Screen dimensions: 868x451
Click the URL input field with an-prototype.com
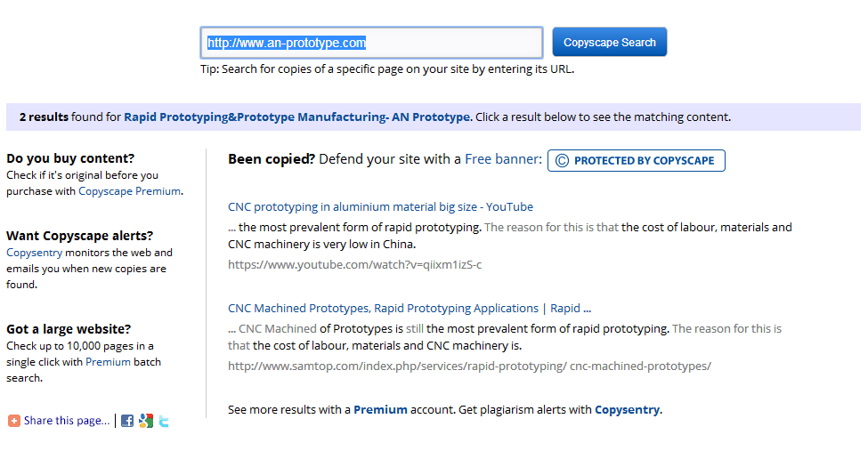371,43
